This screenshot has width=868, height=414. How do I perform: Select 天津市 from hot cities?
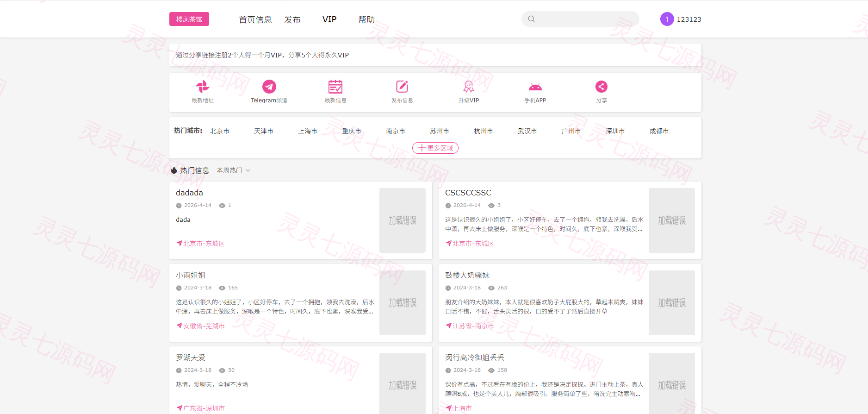264,131
